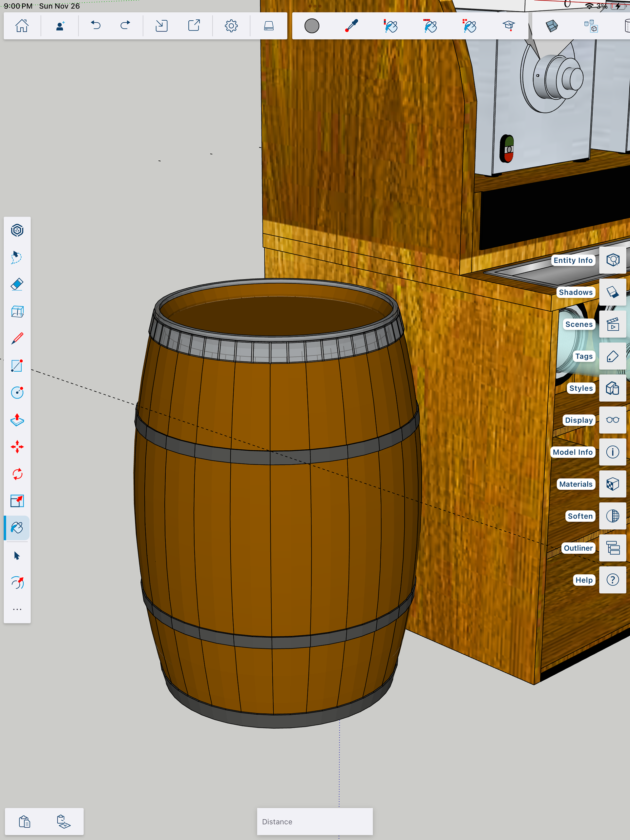
Task: Pick the Rotate tool
Action: click(17, 474)
